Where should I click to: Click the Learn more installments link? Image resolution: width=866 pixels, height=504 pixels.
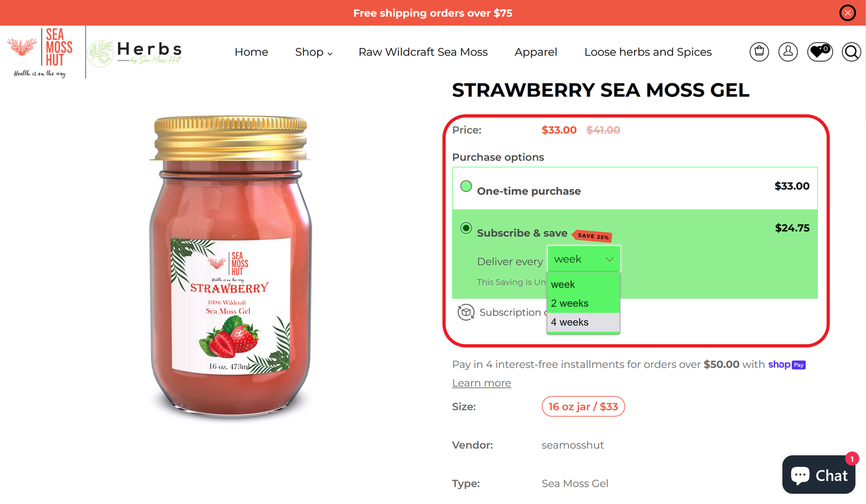[x=481, y=383]
